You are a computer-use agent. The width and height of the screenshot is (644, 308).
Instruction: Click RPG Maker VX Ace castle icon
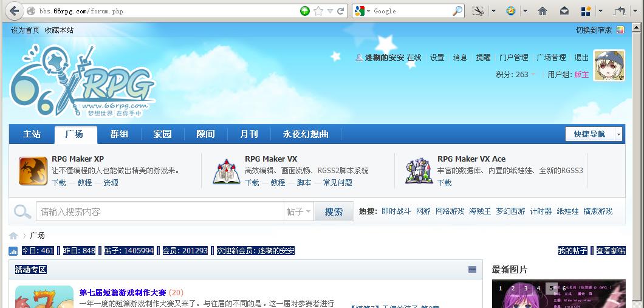click(419, 171)
